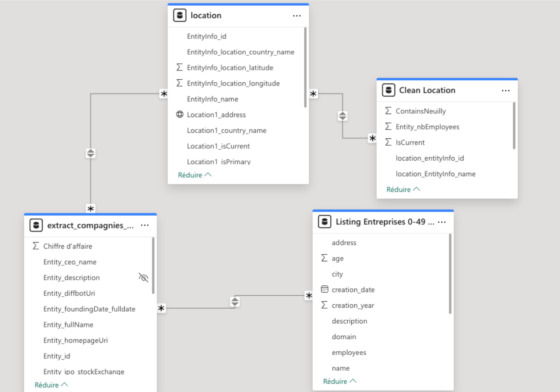Viewport: 560px width, 392px height.
Task: Open more options menu for Clean Location
Action: pos(505,91)
